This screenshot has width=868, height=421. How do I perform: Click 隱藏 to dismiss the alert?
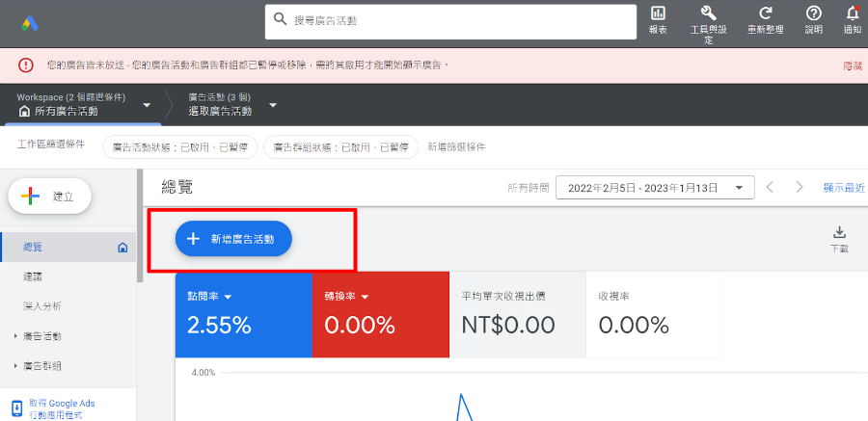(x=853, y=66)
